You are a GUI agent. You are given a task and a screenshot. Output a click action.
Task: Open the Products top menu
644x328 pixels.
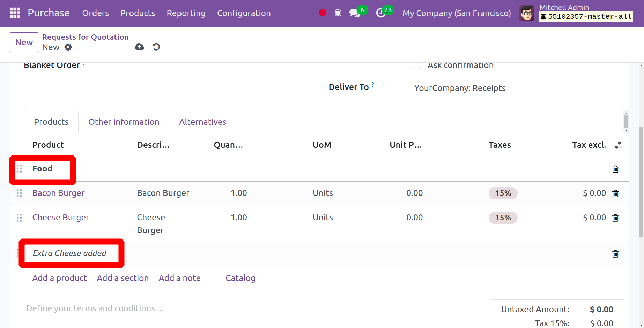click(138, 13)
